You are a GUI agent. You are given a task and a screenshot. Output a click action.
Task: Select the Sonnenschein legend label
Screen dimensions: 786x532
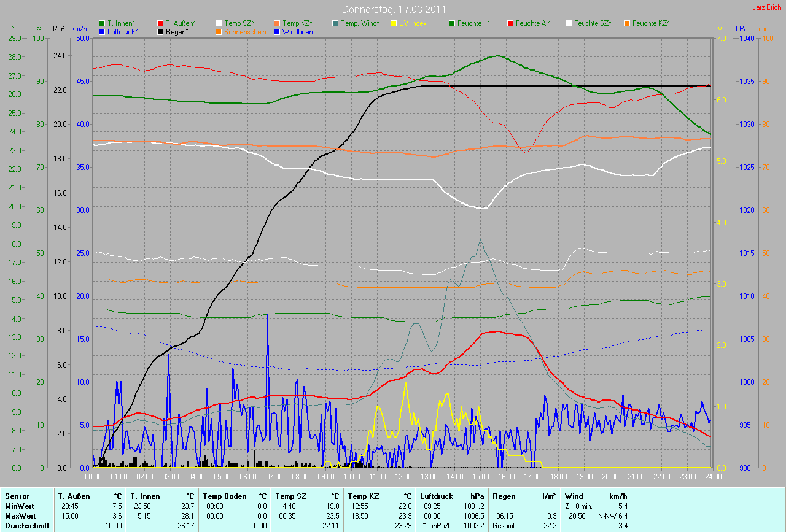click(245, 32)
